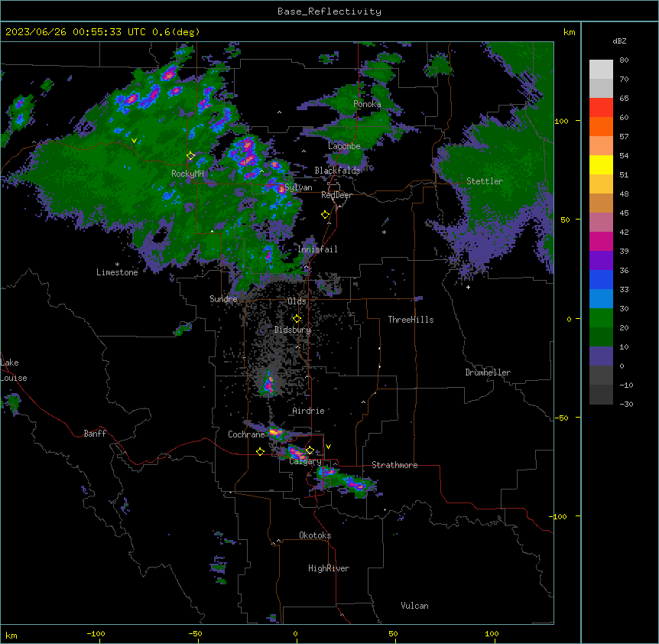
Task: Click the blue 36 dBZ color swatch
Action: click(x=601, y=279)
